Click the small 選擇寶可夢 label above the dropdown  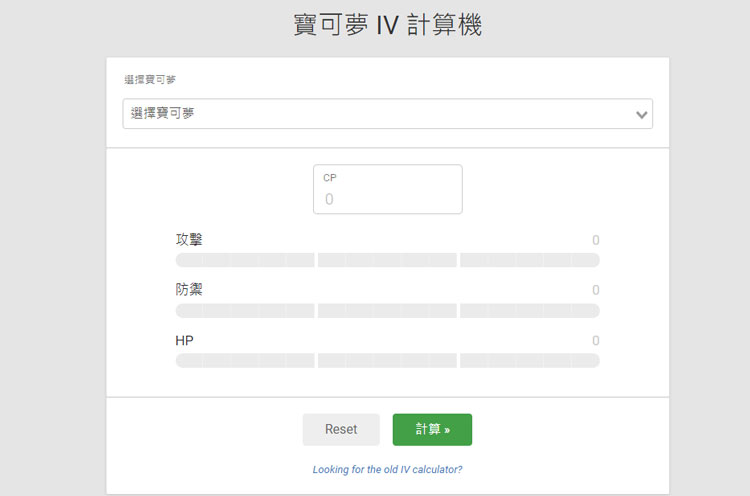click(150, 79)
